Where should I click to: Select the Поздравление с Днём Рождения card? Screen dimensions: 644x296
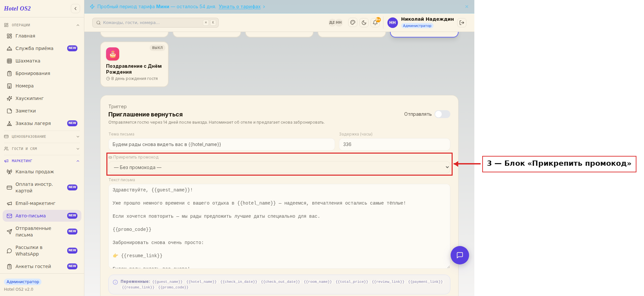(134, 64)
